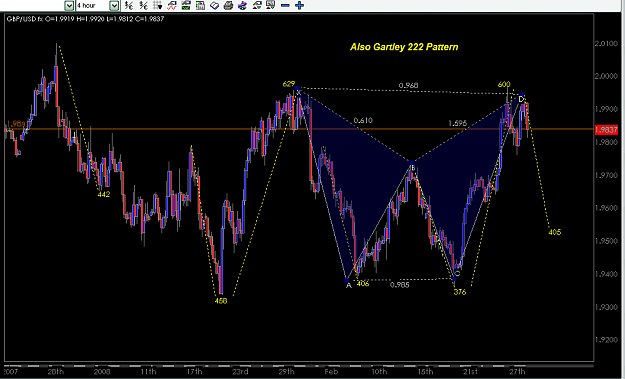Click the 'Feb' date axis label

pyautogui.click(x=331, y=371)
